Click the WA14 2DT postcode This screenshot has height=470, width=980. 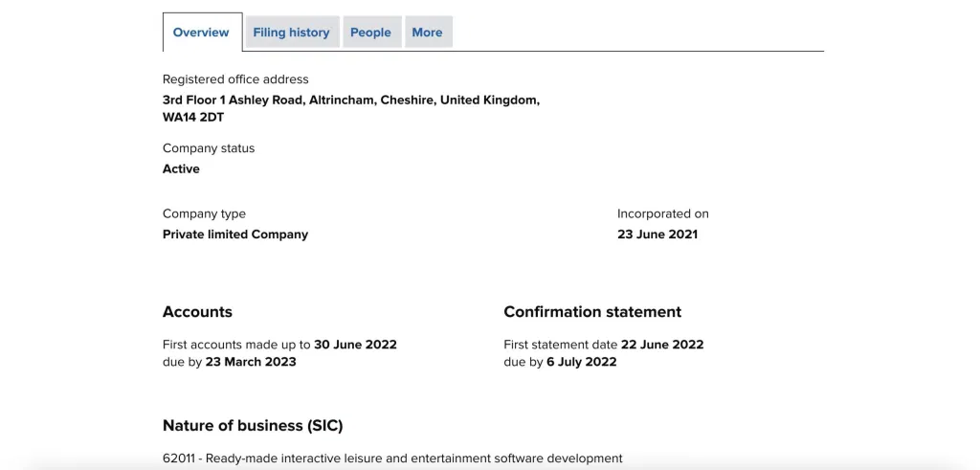point(193,118)
